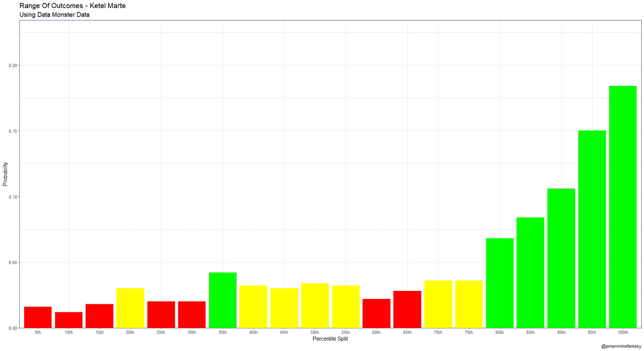
Task: Click the red bar above the 65th label
Action: (407, 310)
